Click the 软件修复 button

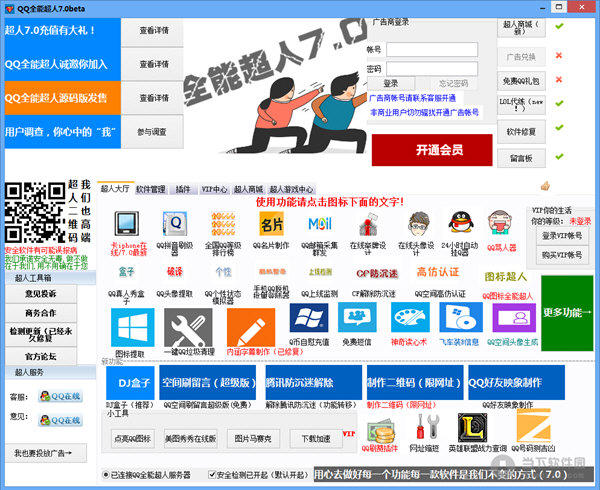(521, 132)
